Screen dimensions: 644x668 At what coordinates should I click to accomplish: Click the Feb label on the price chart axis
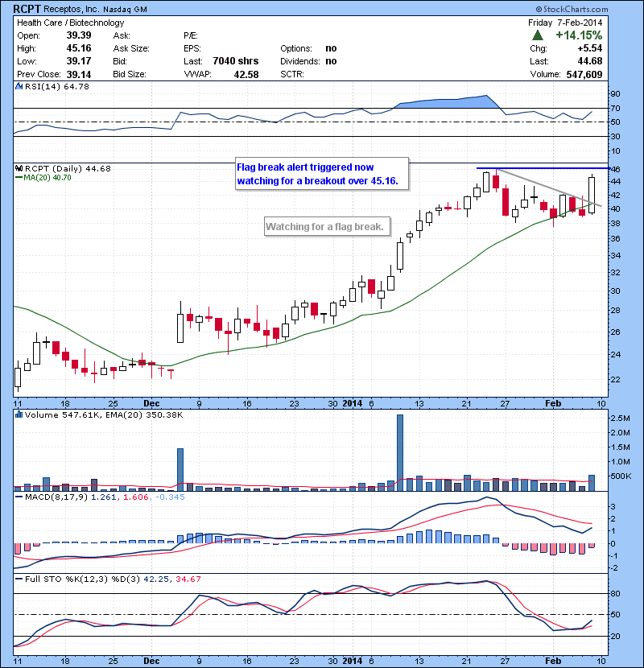pos(553,403)
